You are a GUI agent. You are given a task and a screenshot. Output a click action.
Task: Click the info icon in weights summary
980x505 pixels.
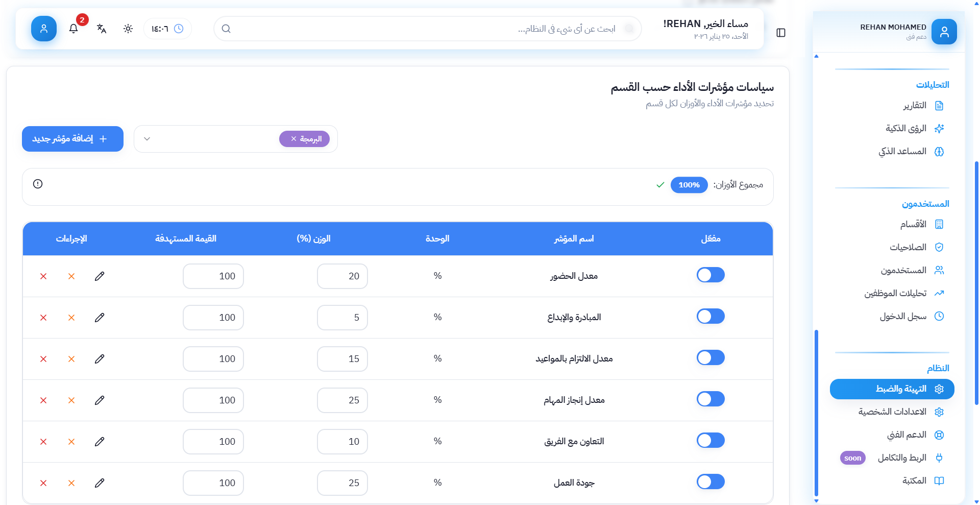38,184
